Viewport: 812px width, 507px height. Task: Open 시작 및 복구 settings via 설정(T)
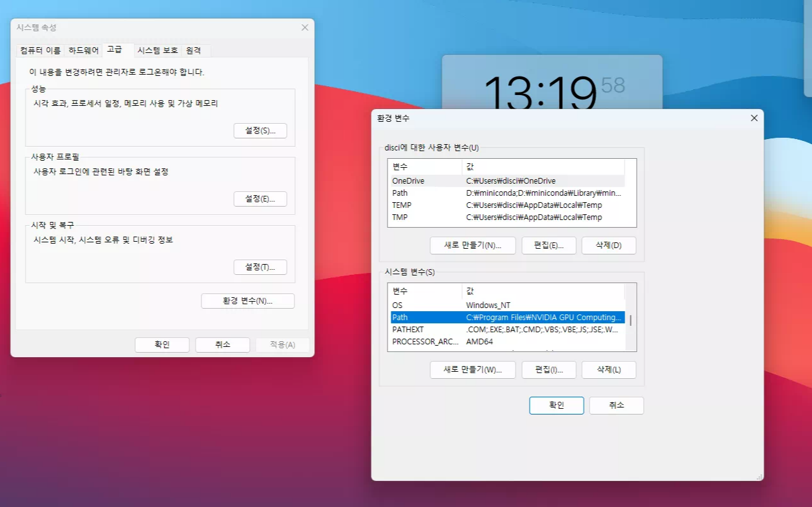tap(260, 267)
